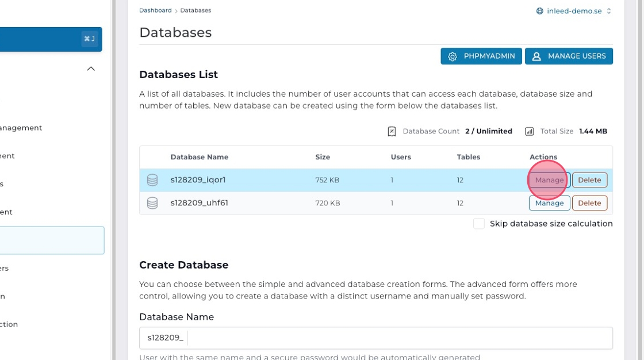644x360 pixels.
Task: Select the highlighted sidebar menu item
Action: [x=52, y=240]
